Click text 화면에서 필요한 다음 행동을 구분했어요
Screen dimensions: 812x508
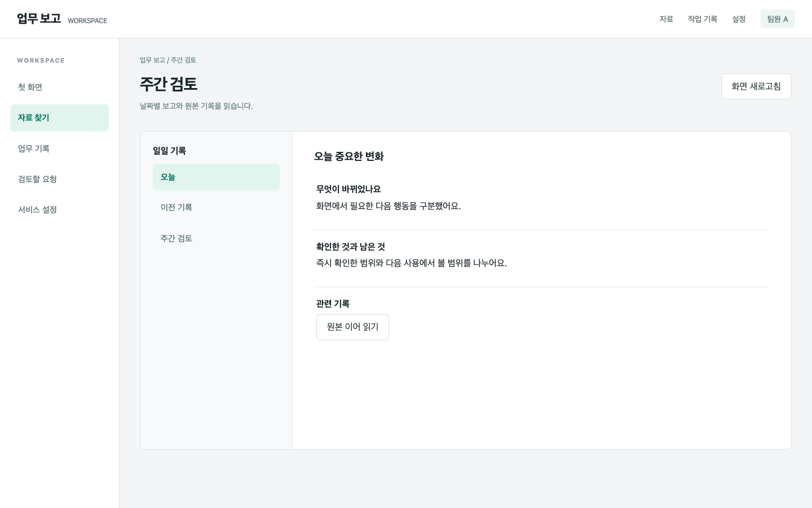pyautogui.click(x=389, y=206)
